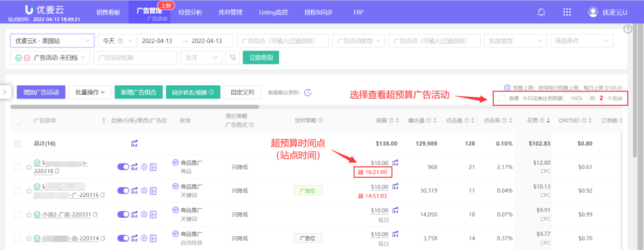Image resolution: width=644 pixels, height=250 pixels.
Task: Open the apps grid menu
Action: [567, 12]
